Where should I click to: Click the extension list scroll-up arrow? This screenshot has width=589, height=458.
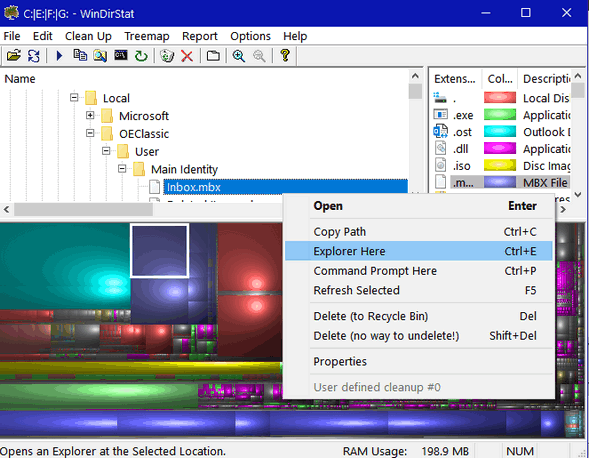click(x=578, y=76)
